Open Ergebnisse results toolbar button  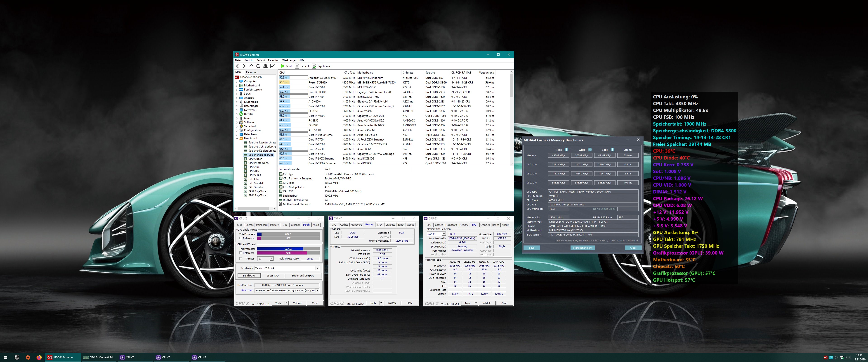(321, 66)
